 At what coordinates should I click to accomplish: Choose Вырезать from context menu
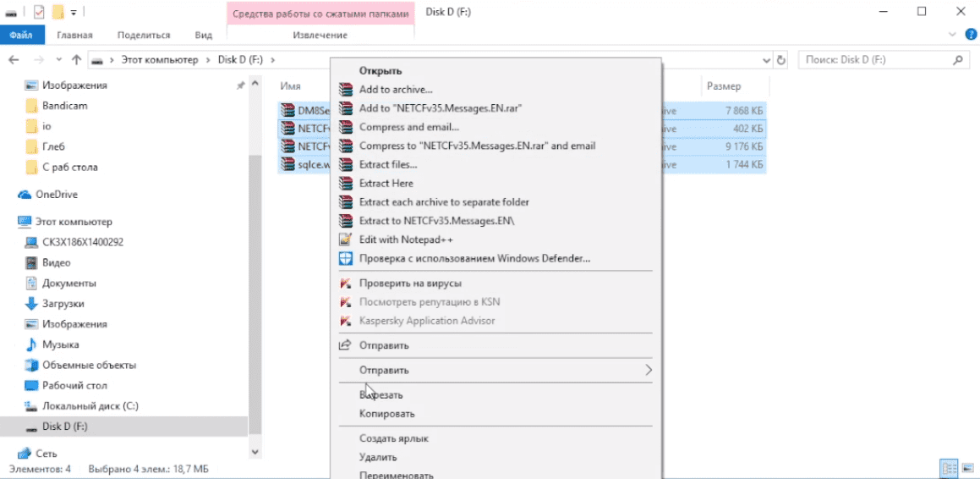[381, 395]
